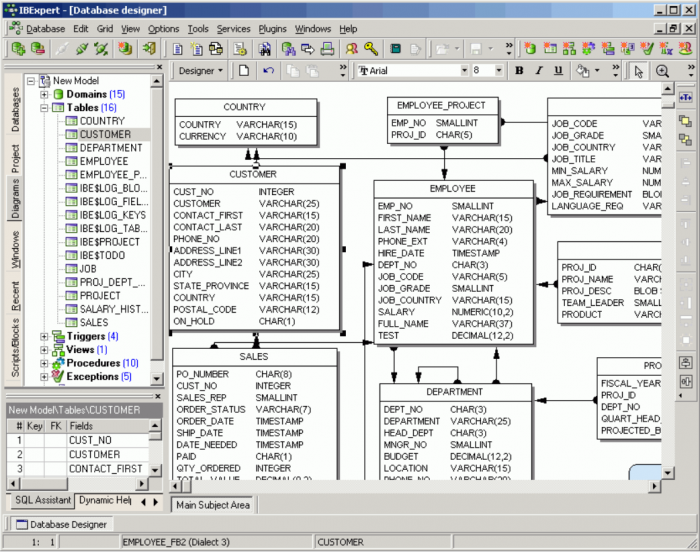Click New Table icon in object toolbar

click(x=550, y=48)
